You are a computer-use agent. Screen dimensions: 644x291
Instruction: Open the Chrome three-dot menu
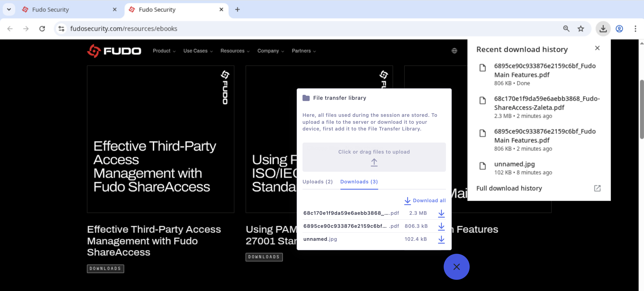tap(635, 29)
